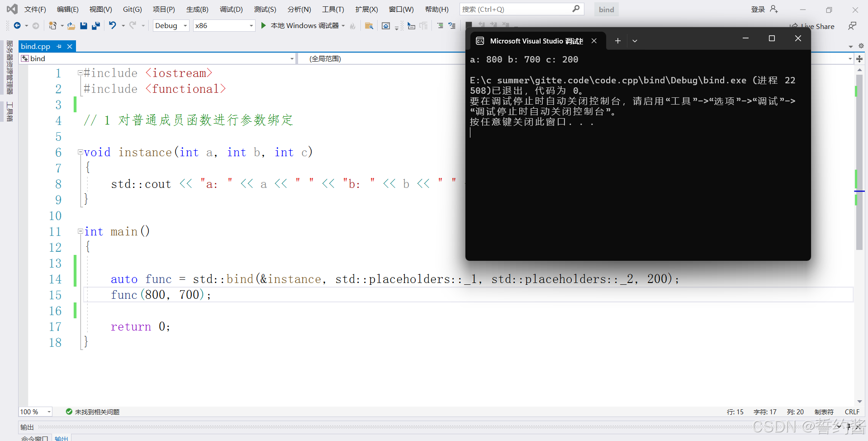Click the Navigate Backward arrow icon
Viewport: 868px width, 441px height.
(x=17, y=26)
